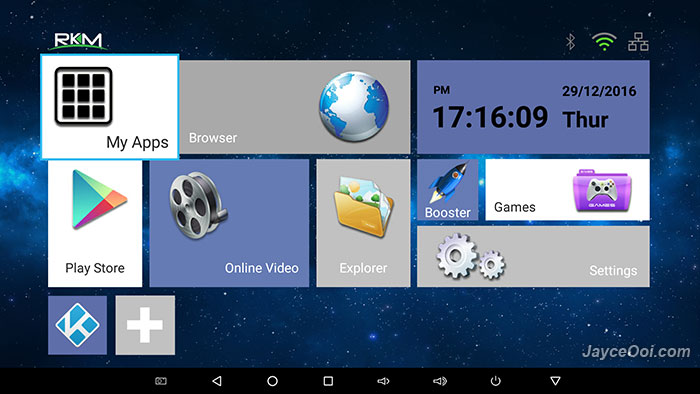Click the 17:16:09 clock display
Viewport: 700px width, 394px height.
click(x=490, y=117)
